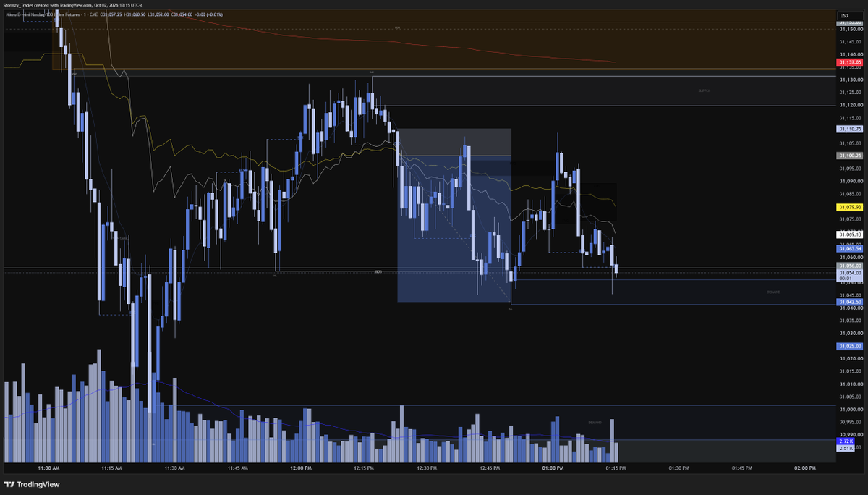Image resolution: width=868 pixels, height=495 pixels.
Task: Click the 31,110.75 price axis label
Action: tap(849, 129)
